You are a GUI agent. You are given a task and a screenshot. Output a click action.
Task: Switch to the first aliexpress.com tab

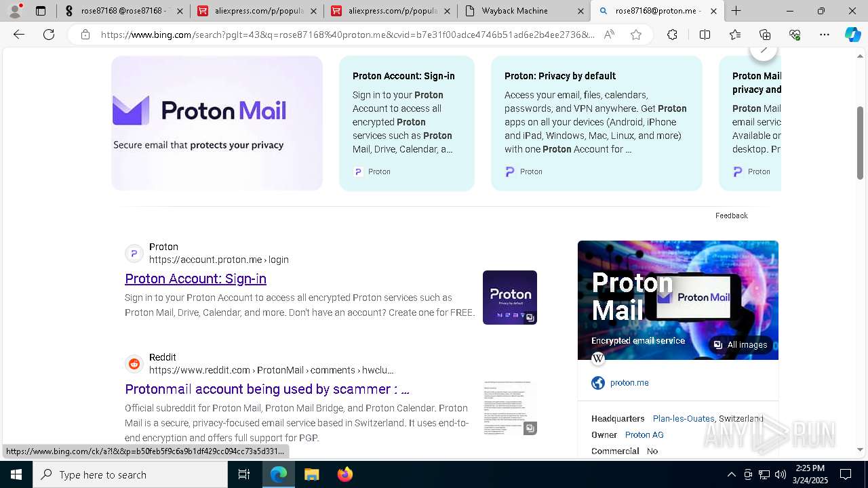click(258, 11)
